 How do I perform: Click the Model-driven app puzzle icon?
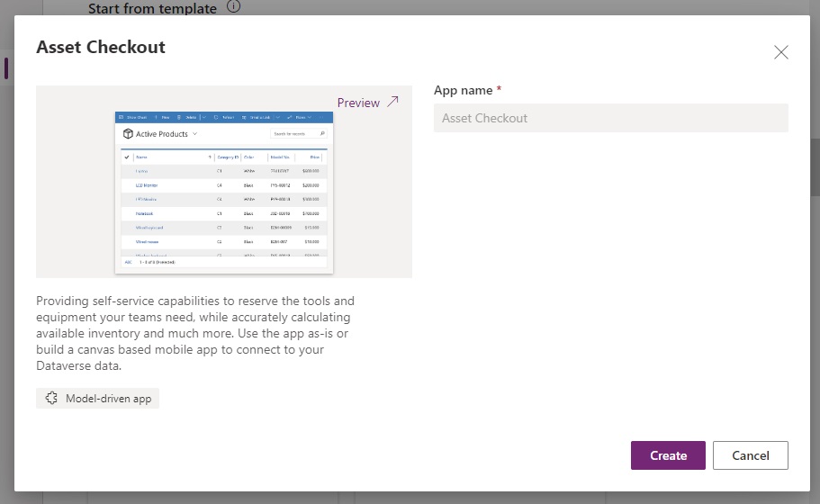(x=51, y=399)
